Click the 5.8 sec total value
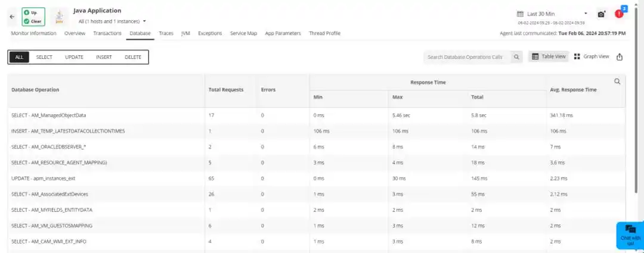The height and width of the screenshot is (253, 644). (479, 115)
